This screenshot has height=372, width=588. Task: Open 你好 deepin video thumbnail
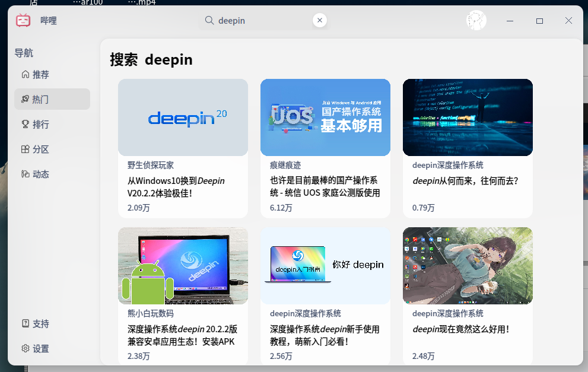(326, 265)
